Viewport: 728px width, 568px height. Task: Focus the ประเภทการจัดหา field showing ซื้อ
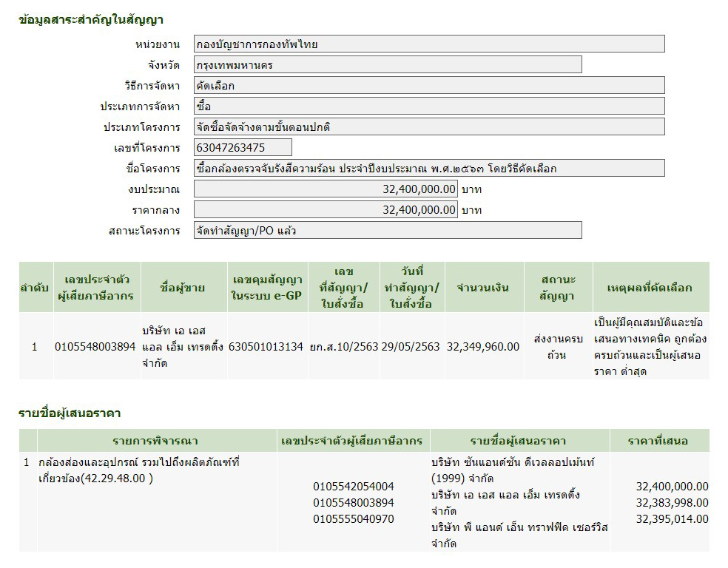pos(429,106)
